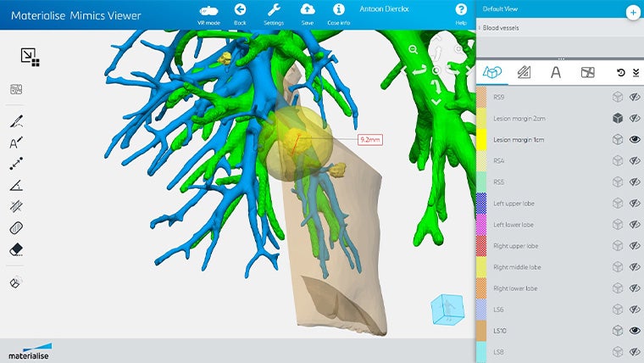Show the RS4 object
Screen dimensions: 644x363
(635, 161)
